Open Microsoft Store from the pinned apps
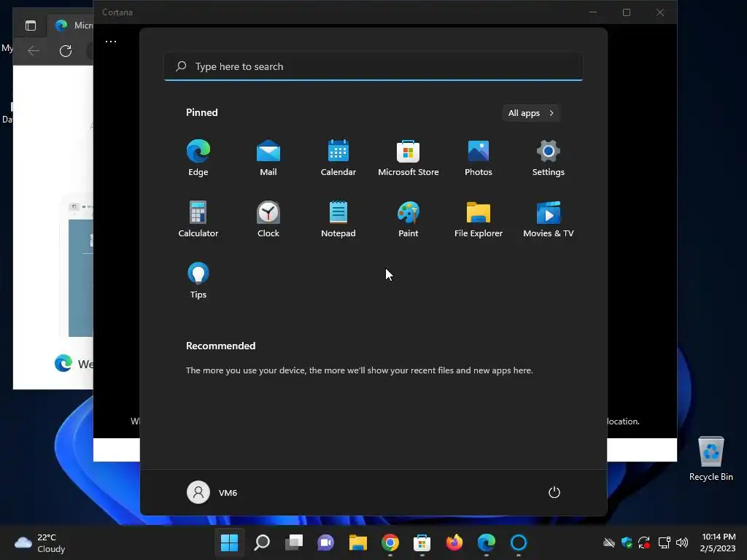 (409, 158)
